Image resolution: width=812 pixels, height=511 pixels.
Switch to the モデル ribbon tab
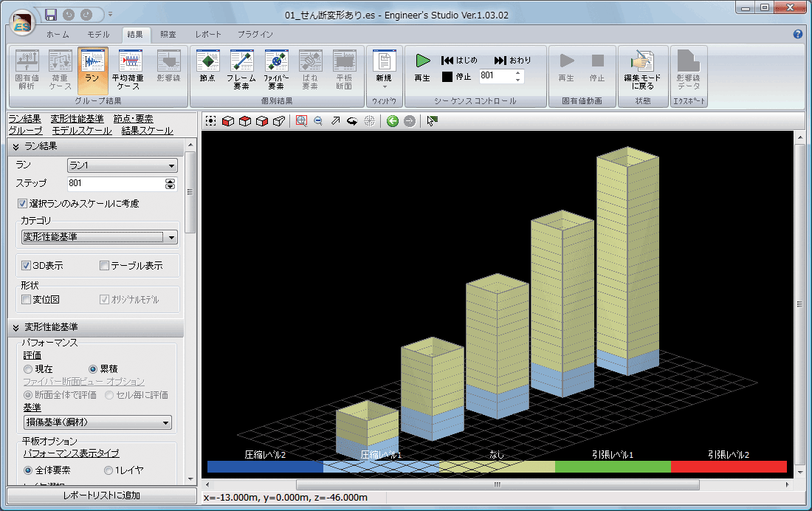[98, 34]
